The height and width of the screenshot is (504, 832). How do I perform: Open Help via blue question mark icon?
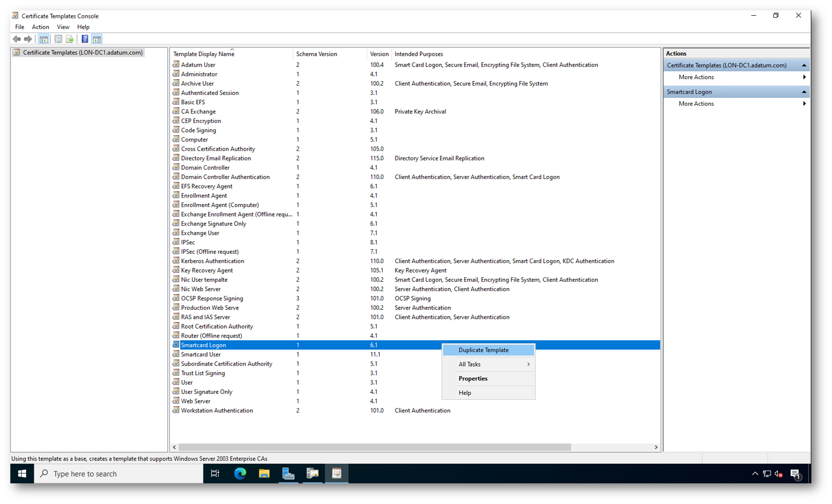pos(85,39)
